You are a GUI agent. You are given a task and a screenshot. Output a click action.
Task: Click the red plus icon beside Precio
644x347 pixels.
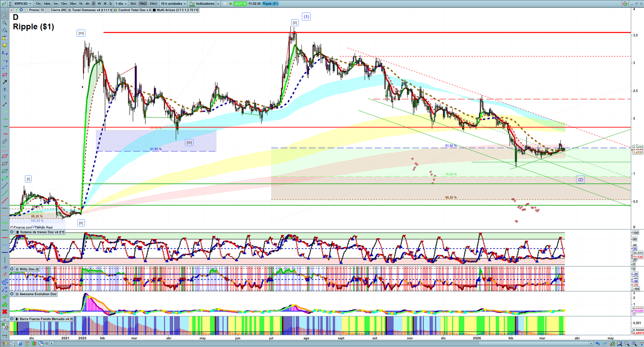tap(12, 10)
